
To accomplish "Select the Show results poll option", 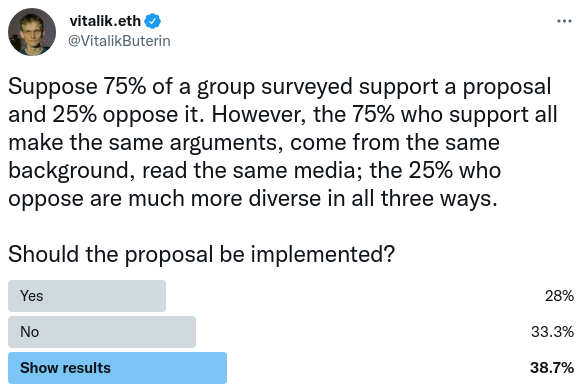I will (117, 368).
